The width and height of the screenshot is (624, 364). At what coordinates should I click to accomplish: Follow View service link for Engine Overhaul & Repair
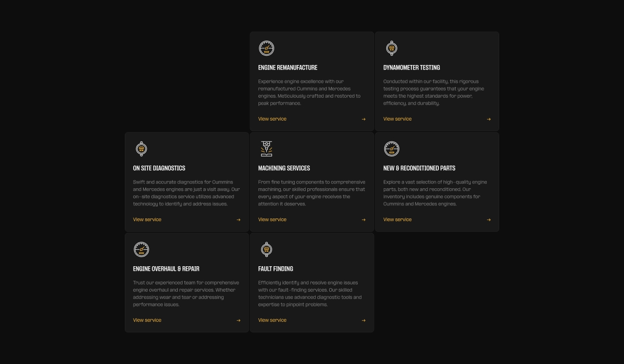point(147,320)
